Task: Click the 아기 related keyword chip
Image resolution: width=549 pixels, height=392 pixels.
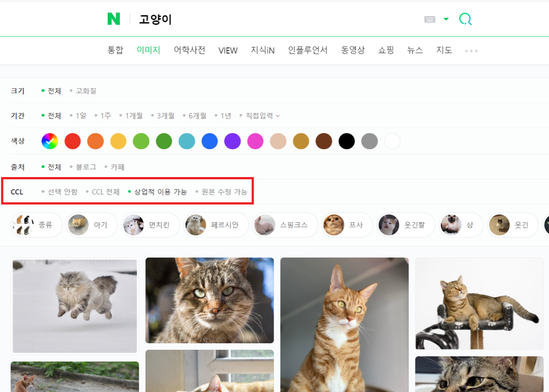Action: (92, 225)
